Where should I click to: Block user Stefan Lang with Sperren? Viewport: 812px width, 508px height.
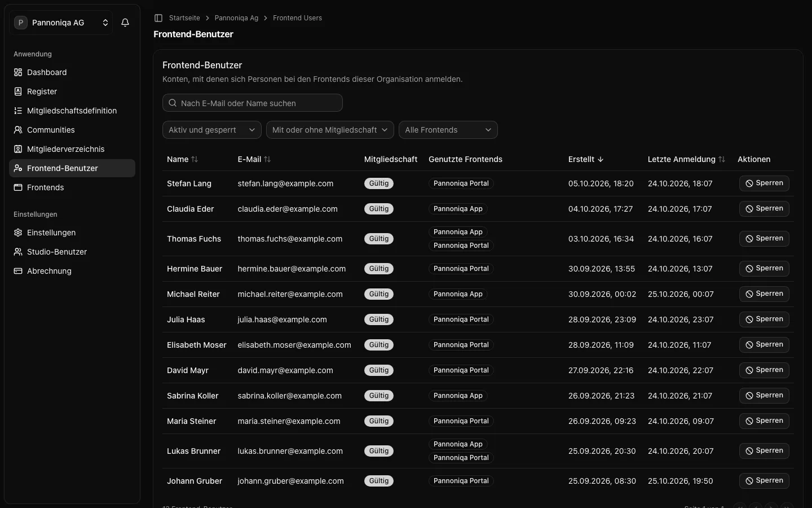point(764,183)
